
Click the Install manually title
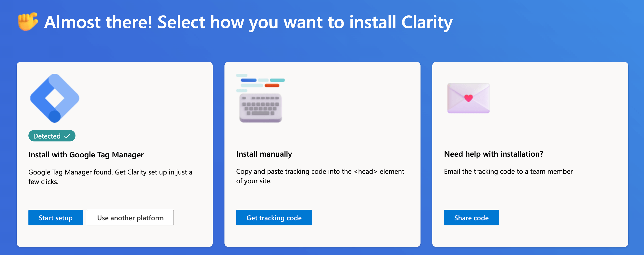pyautogui.click(x=264, y=154)
